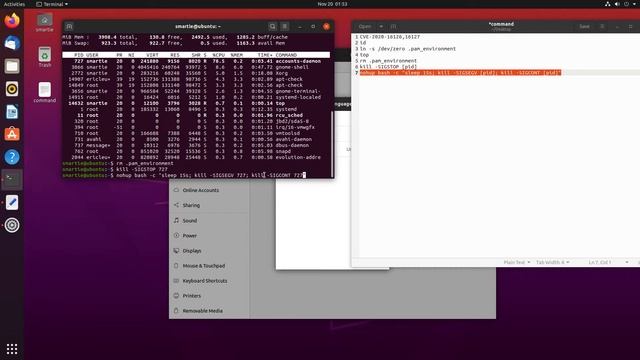Open Ubuntu Software from the dock
This screenshot has height=360, width=640.
(x=12, y=134)
